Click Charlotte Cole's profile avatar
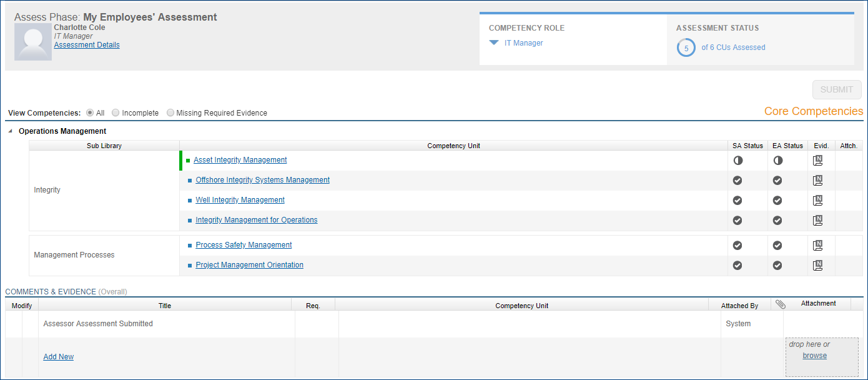The image size is (868, 380). tap(33, 42)
